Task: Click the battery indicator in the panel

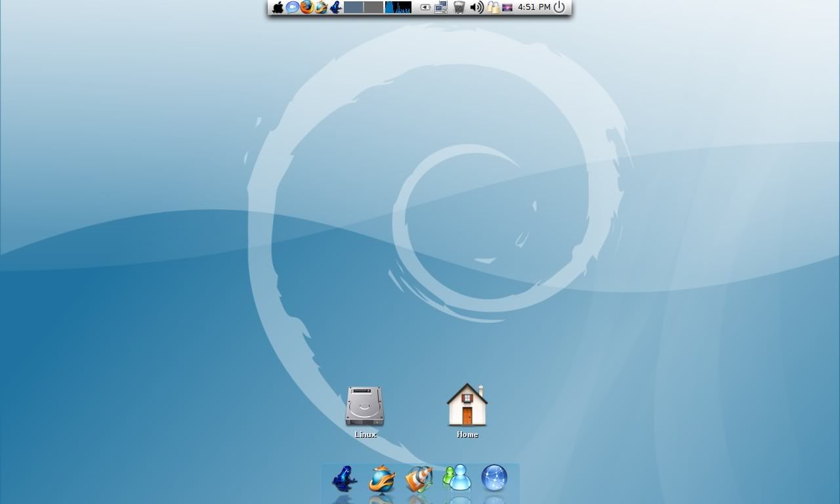Action: (425, 7)
